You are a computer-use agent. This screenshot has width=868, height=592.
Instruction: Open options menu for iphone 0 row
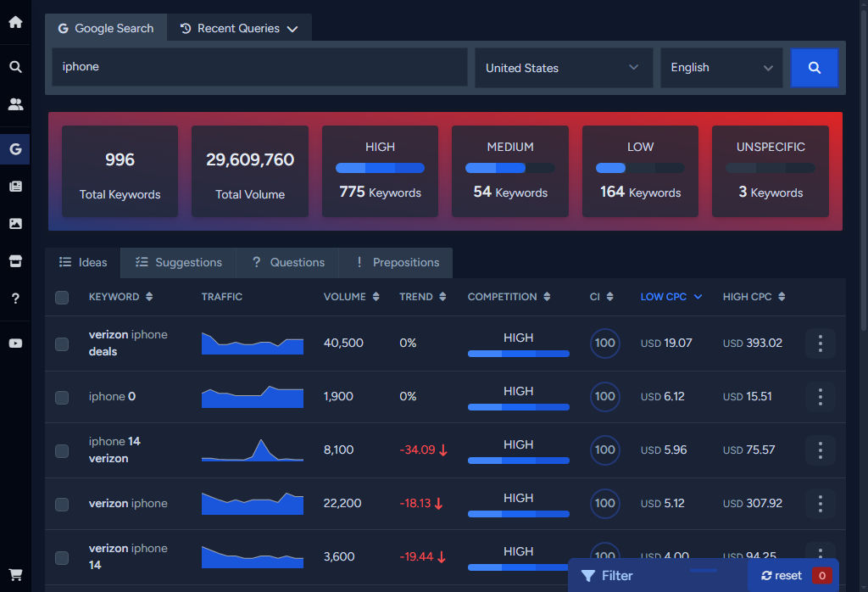pyautogui.click(x=821, y=397)
